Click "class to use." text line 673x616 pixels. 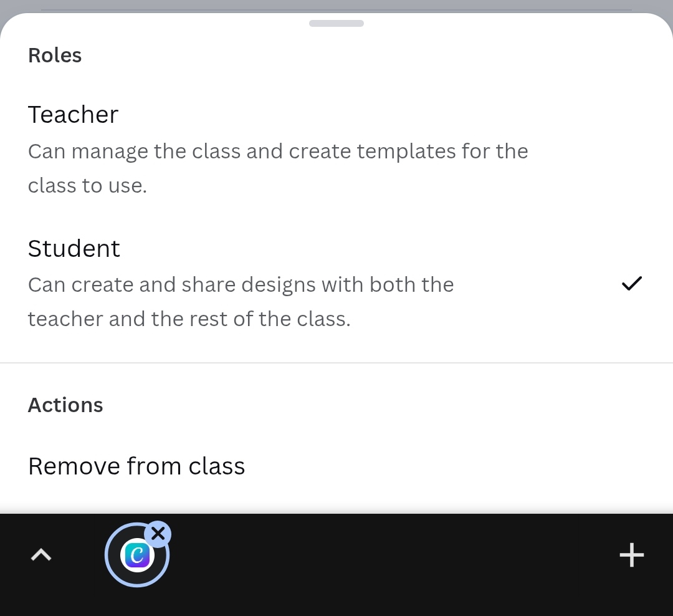pos(87,186)
